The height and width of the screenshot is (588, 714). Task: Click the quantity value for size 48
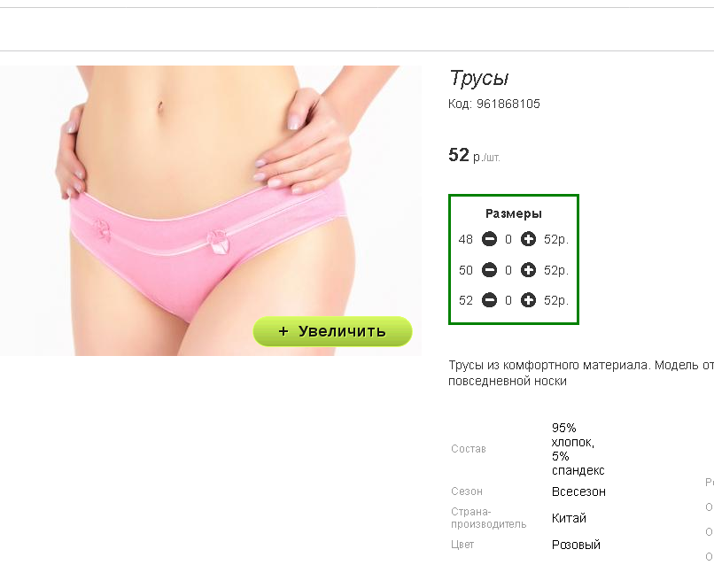click(x=508, y=239)
